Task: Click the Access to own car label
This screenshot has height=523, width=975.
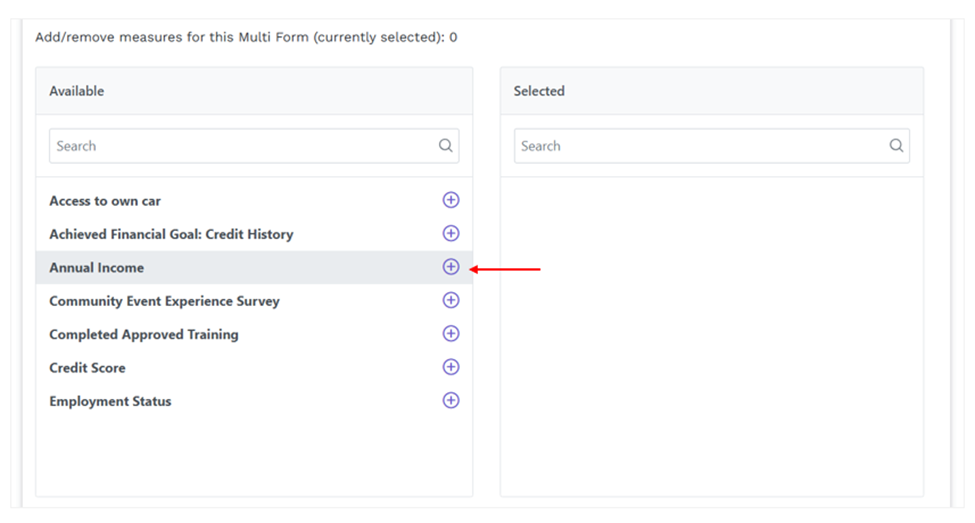Action: (x=105, y=201)
